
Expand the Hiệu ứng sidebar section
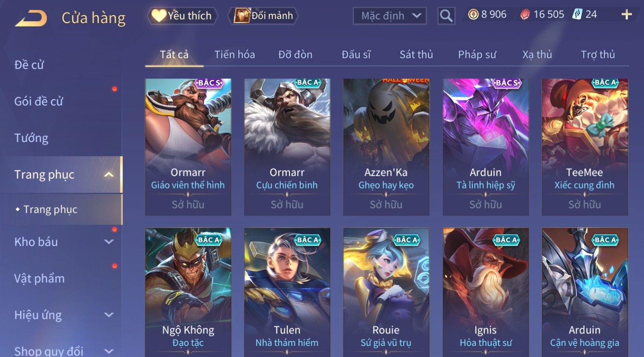pos(109,315)
